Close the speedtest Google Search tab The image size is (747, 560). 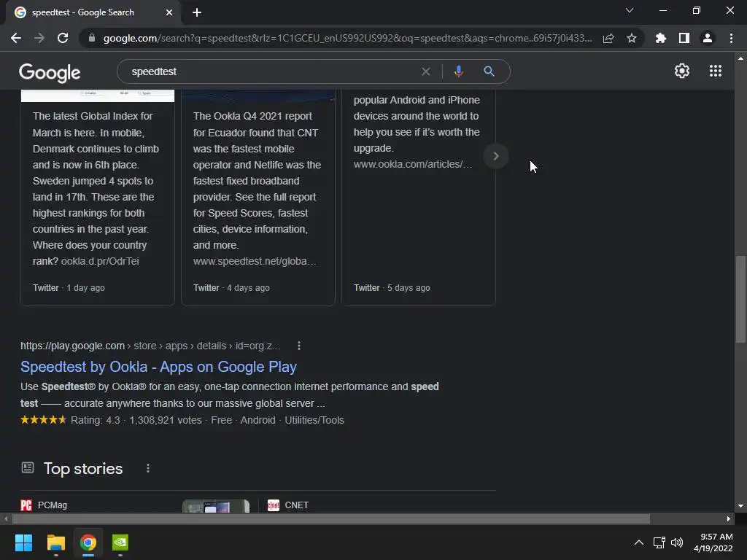tap(169, 12)
